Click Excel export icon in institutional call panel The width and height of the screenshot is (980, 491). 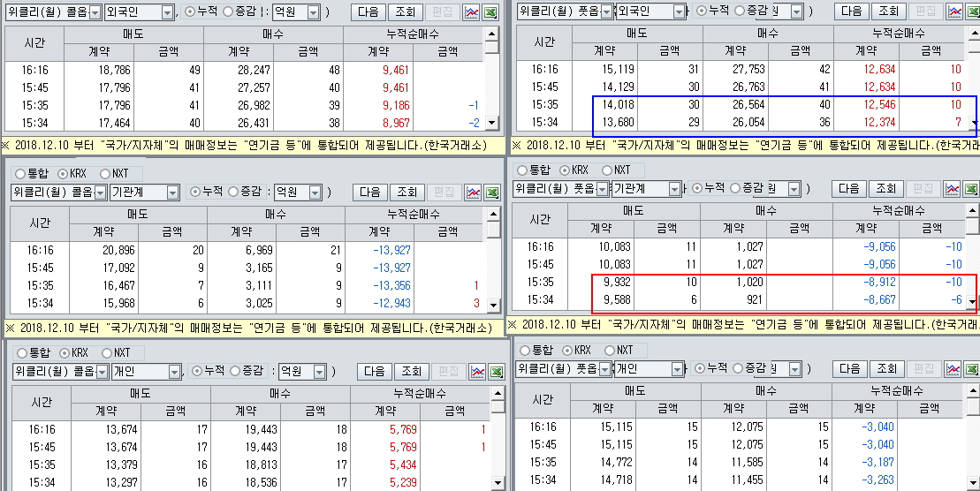pos(493,192)
